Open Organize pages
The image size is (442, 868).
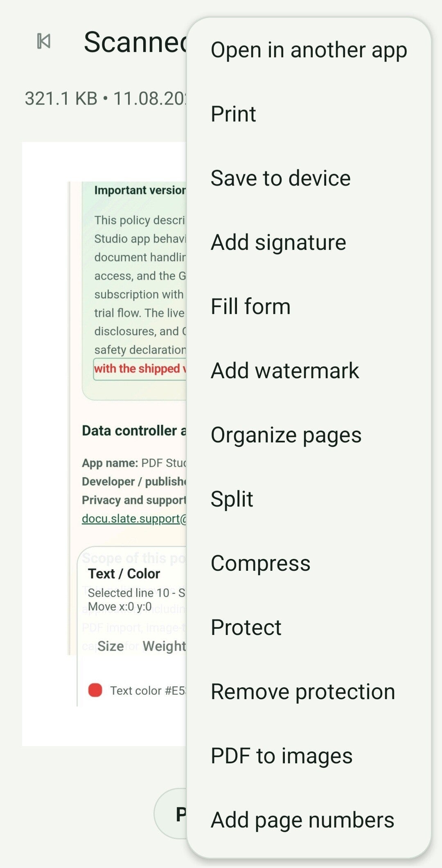(309, 435)
